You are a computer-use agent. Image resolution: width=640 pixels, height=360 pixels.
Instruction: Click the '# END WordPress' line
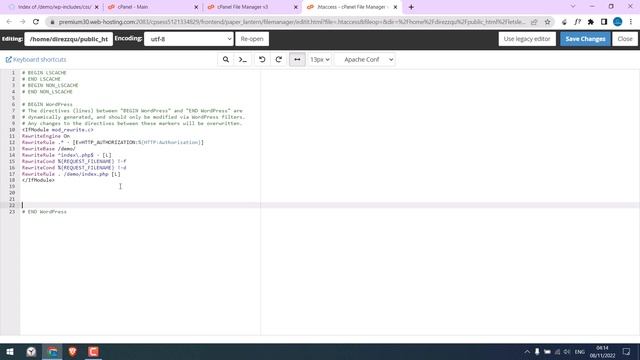[44, 212]
